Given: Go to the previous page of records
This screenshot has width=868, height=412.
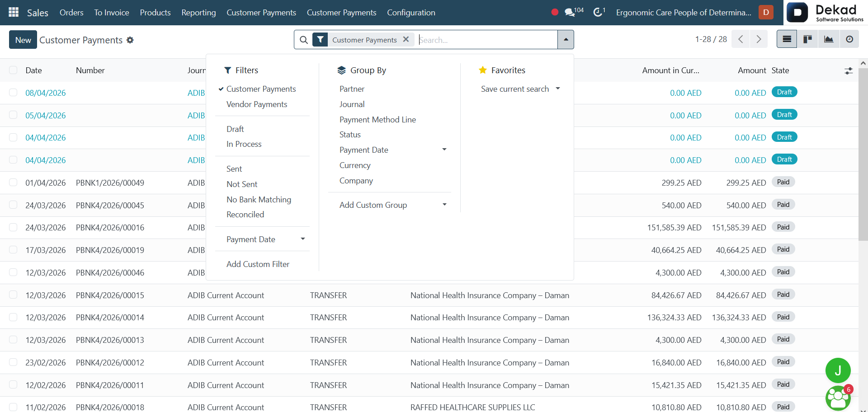Looking at the screenshot, I should (x=741, y=39).
